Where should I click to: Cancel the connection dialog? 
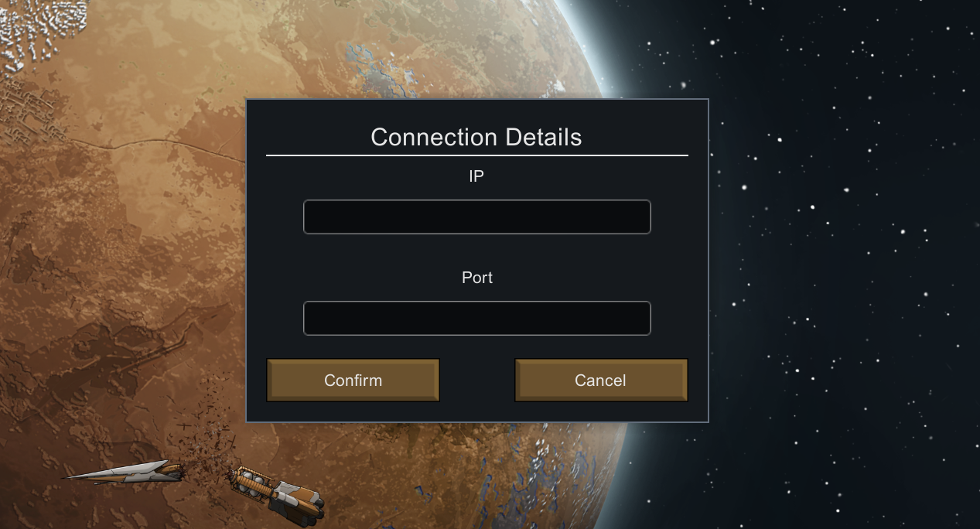[601, 380]
